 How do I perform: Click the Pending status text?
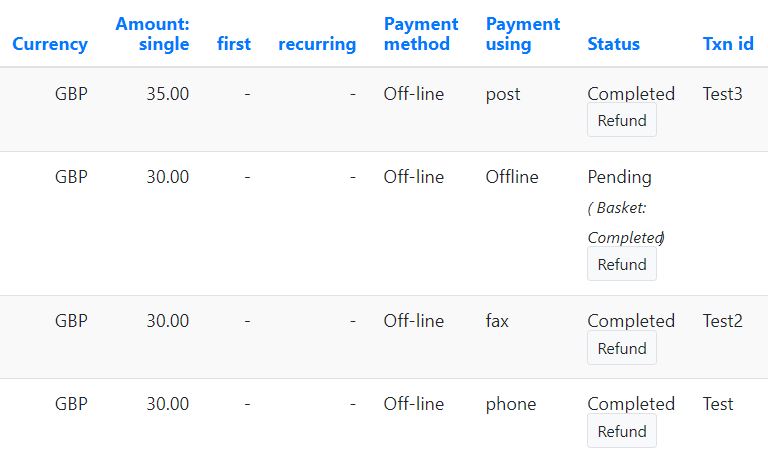(619, 177)
